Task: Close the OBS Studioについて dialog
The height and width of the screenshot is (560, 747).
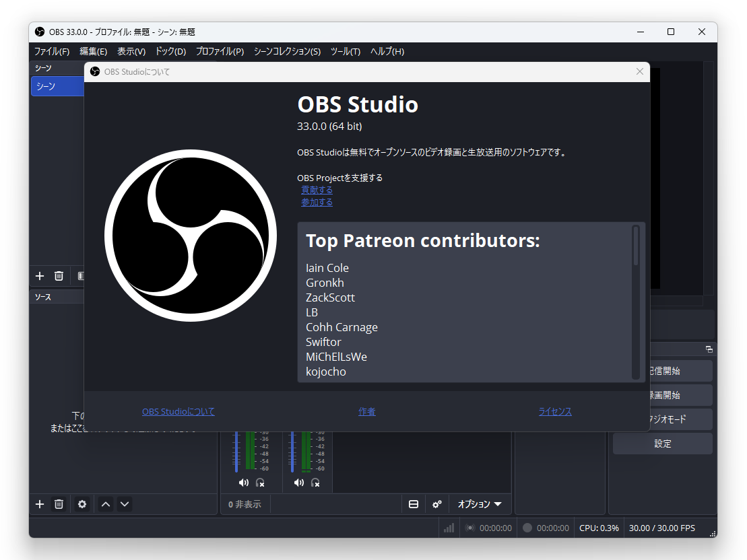Action: [x=640, y=71]
